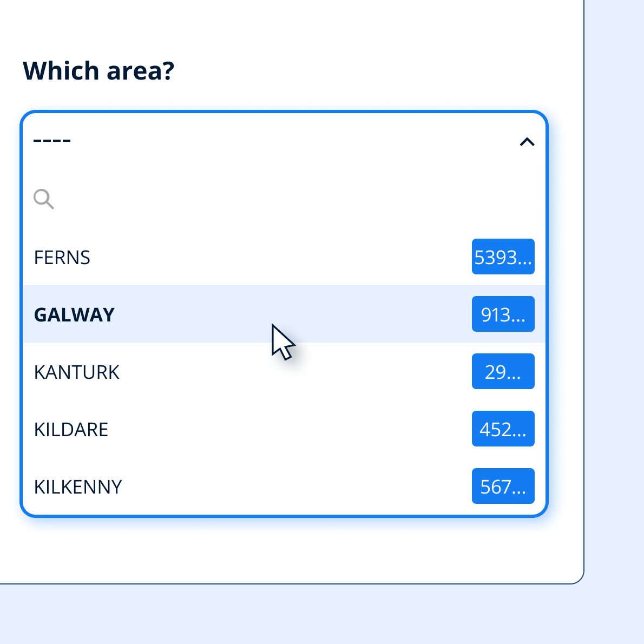Click the magnifying glass search icon
The width and height of the screenshot is (644, 644).
43,199
